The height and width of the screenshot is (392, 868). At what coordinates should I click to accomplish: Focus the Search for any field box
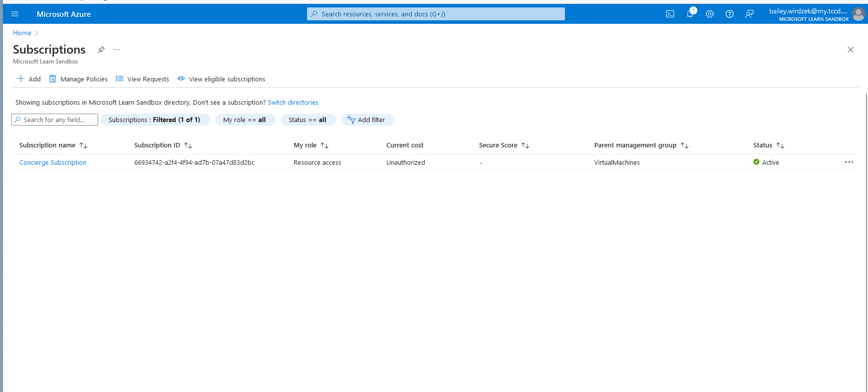click(x=55, y=120)
